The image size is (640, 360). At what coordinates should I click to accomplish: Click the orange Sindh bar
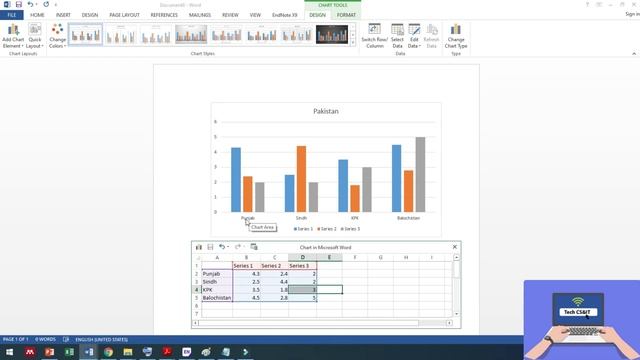(301, 179)
